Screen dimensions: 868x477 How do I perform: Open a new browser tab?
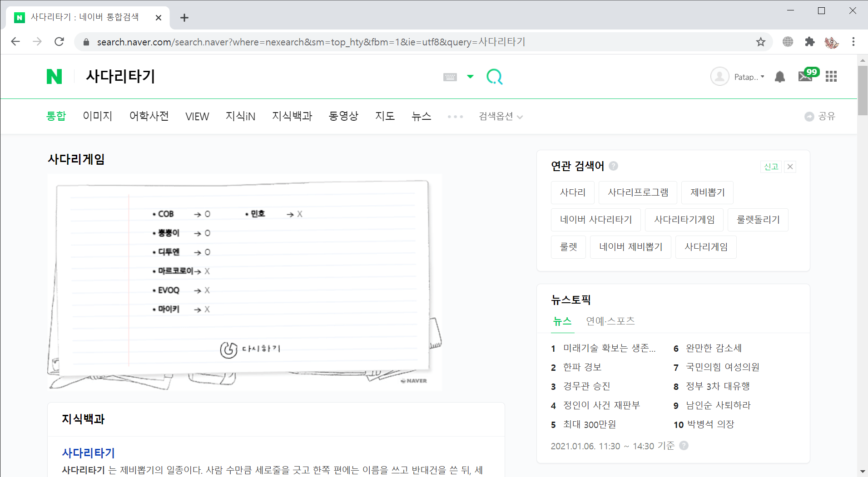184,18
